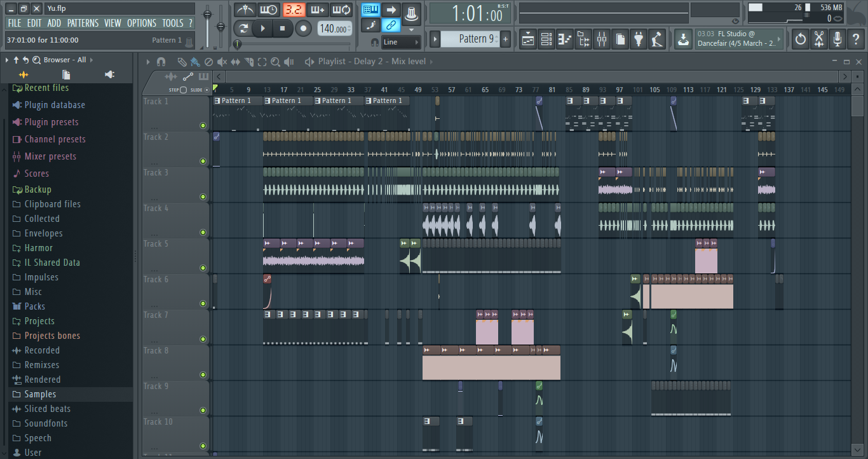Open the TOOLS menu
This screenshot has width=868, height=459.
pos(173,23)
